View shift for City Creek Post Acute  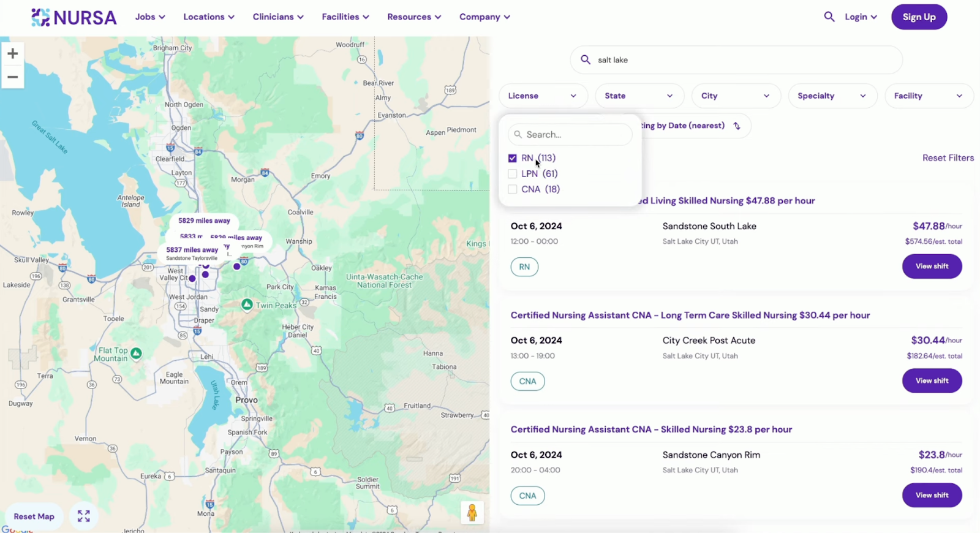(x=932, y=381)
